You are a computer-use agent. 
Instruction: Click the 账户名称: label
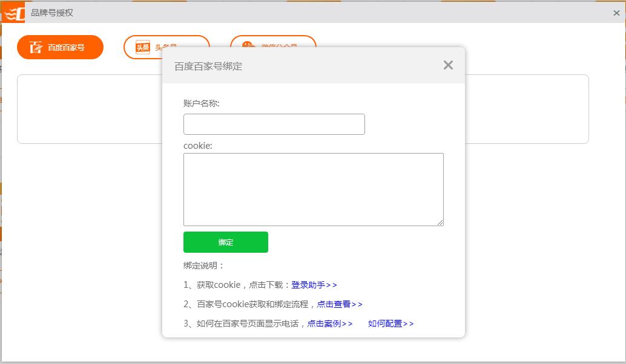coord(201,103)
